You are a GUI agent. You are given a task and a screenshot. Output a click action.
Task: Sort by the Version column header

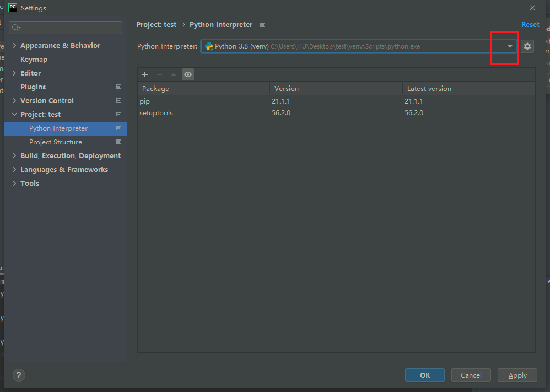click(336, 88)
